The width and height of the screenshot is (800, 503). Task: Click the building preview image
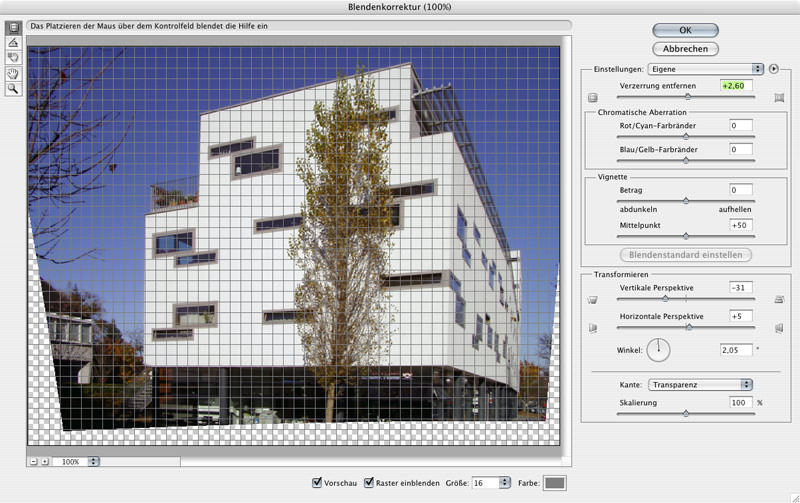pyautogui.click(x=294, y=246)
